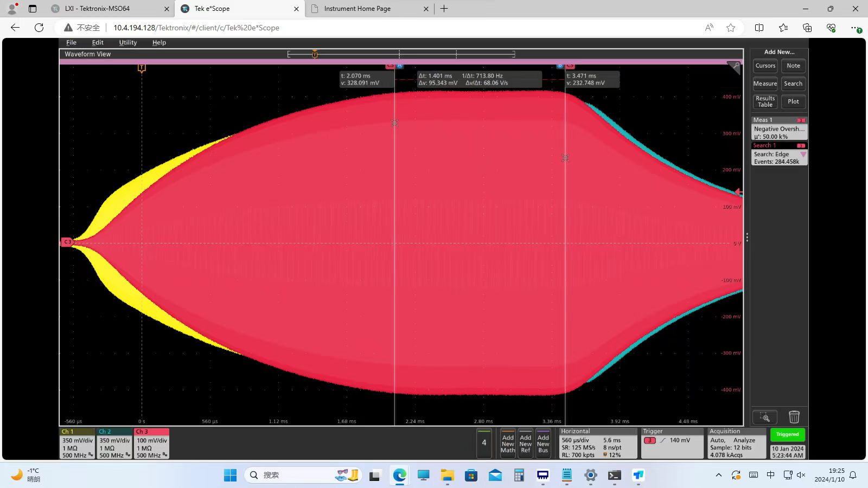Click the Measure button
Image resolution: width=868 pixels, height=488 pixels.
point(765,84)
